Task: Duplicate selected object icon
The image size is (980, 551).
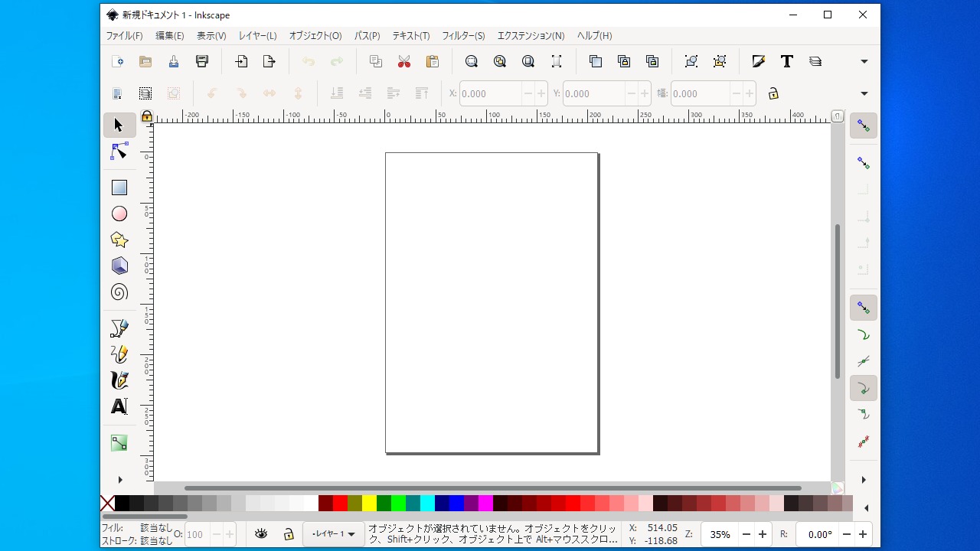Action: point(596,61)
